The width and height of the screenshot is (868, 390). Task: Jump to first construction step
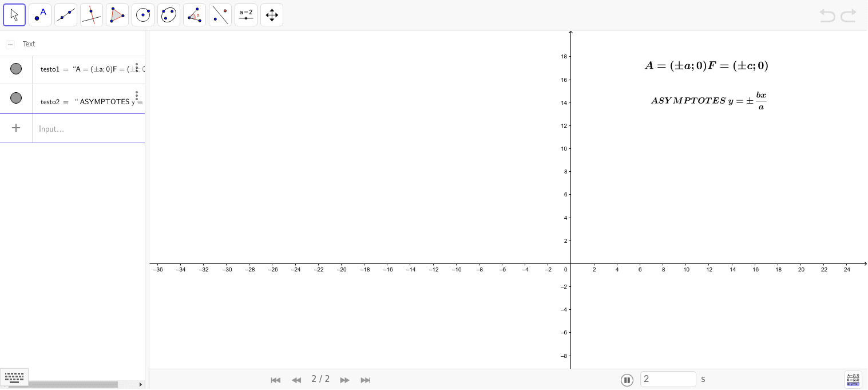(x=275, y=380)
